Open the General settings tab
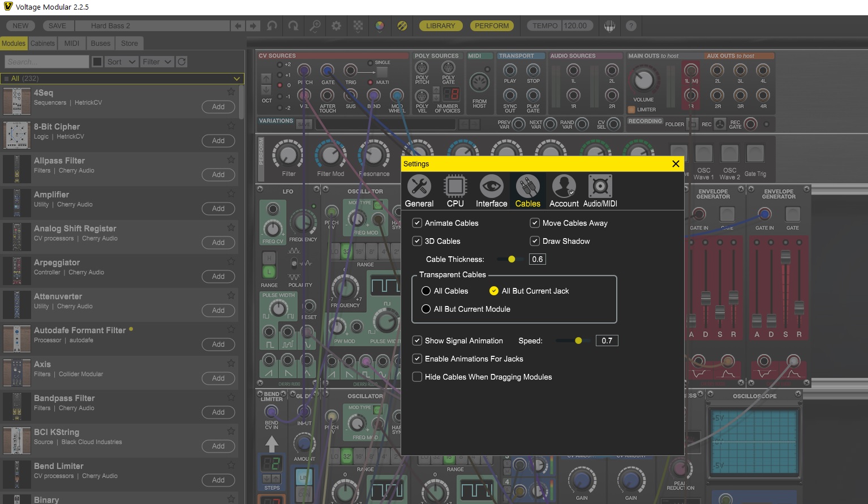Screen dimensions: 868x504 [419, 191]
